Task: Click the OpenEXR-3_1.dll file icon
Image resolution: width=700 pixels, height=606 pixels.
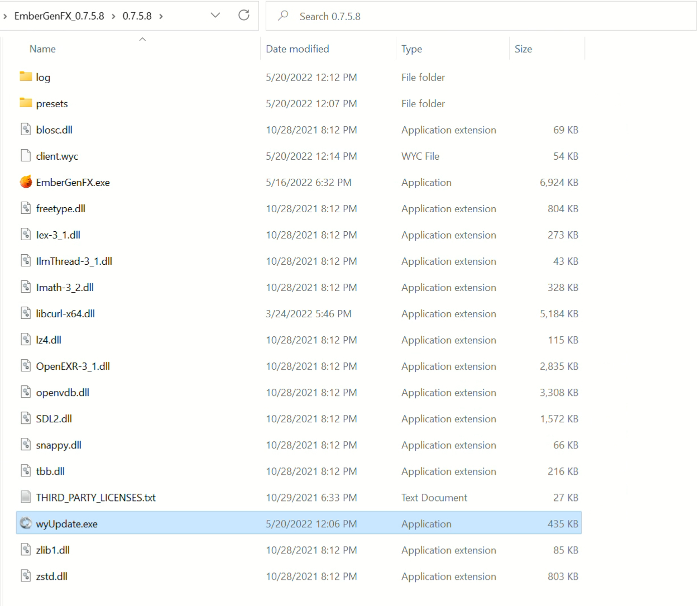Action: point(26,366)
